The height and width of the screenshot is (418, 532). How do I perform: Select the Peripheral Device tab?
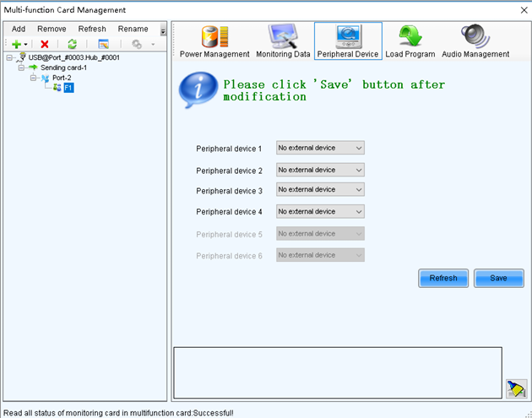click(x=348, y=41)
